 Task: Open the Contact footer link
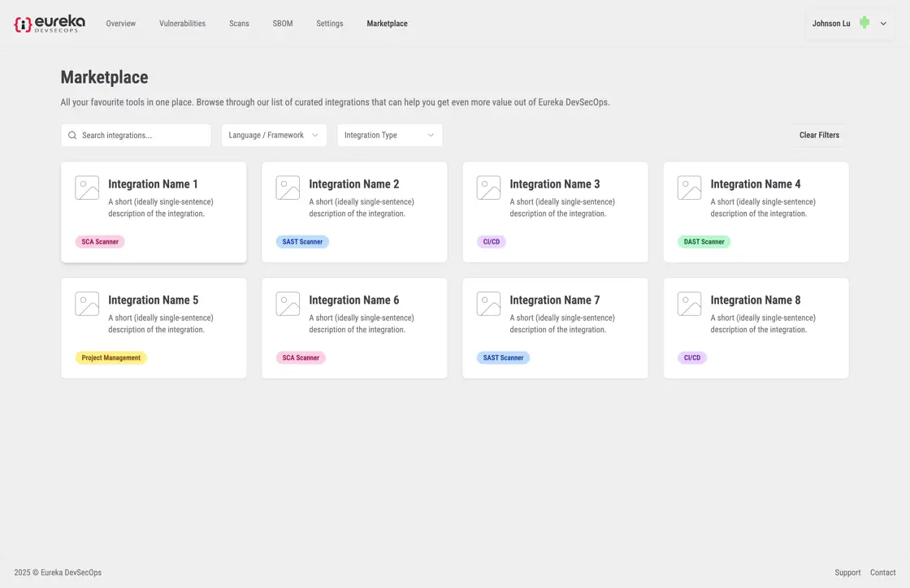[x=882, y=573]
